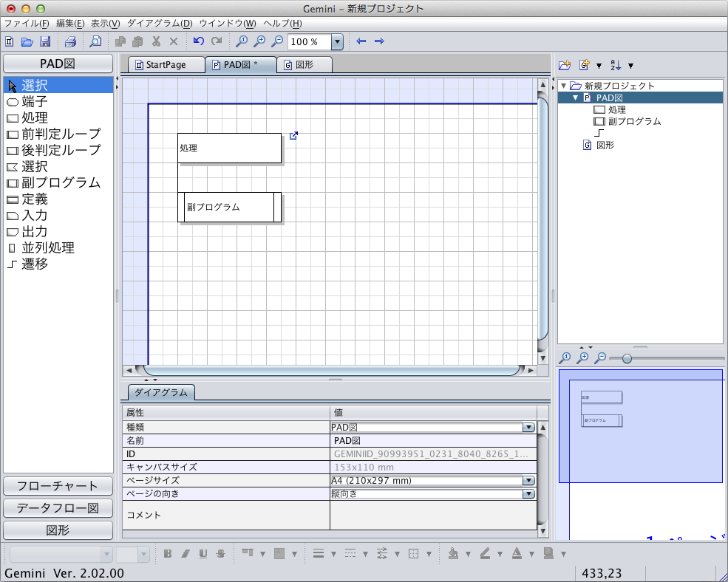Image resolution: width=728 pixels, height=582 pixels.
Task: Open the ヘルプ menu
Action: coord(282,24)
